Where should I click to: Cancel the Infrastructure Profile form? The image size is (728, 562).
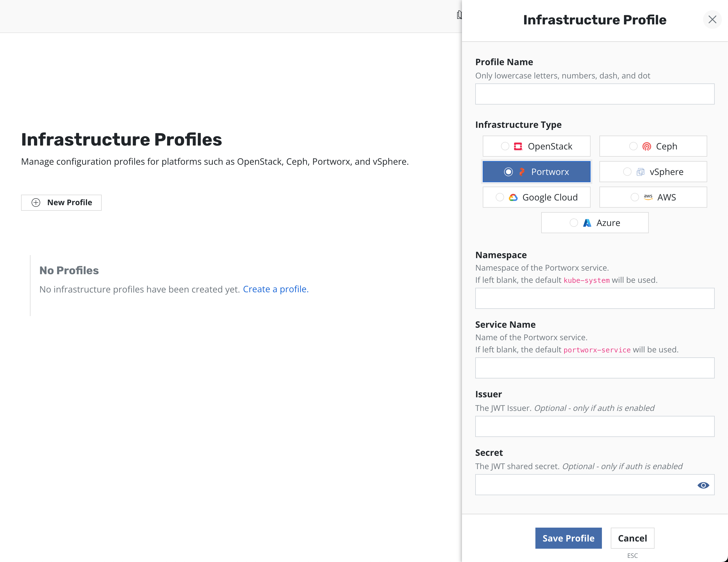coord(632,538)
